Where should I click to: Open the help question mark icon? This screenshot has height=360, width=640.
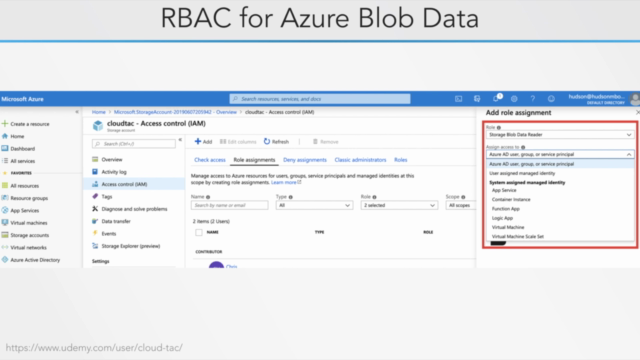533,99
